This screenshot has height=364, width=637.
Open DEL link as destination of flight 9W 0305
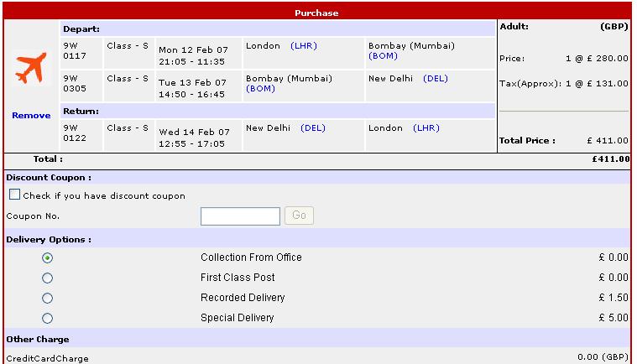point(436,79)
